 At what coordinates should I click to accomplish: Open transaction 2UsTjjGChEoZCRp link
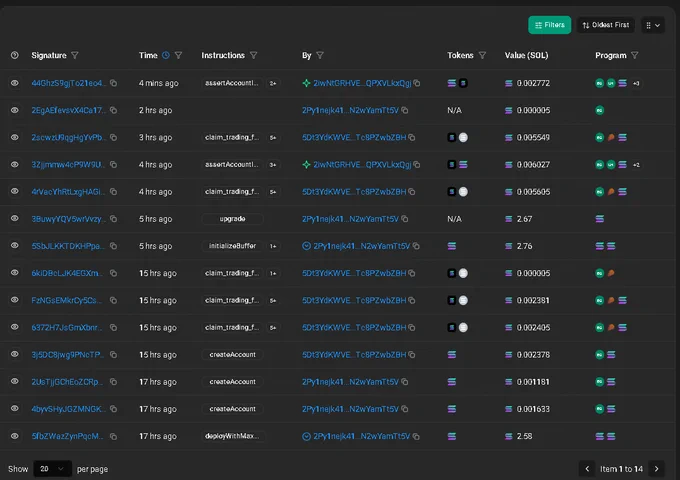(x=68, y=382)
